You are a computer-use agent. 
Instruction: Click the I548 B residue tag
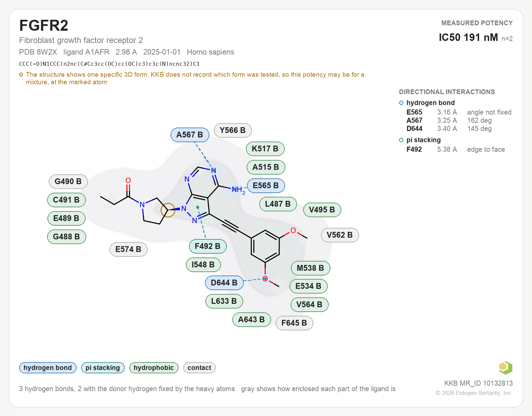click(203, 265)
